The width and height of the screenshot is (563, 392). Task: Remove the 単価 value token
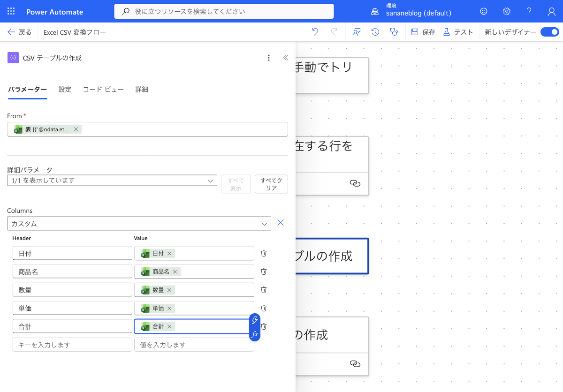[x=169, y=308]
